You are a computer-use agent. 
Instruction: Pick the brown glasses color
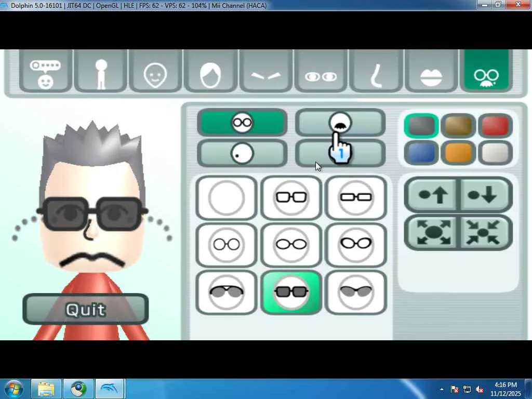point(458,126)
